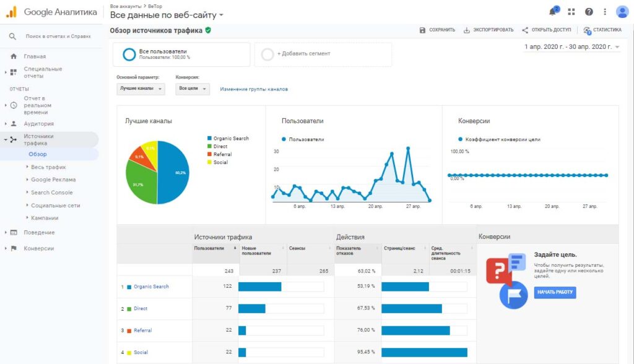
Task: Open the Социальные сети submenu item
Action: point(55,206)
